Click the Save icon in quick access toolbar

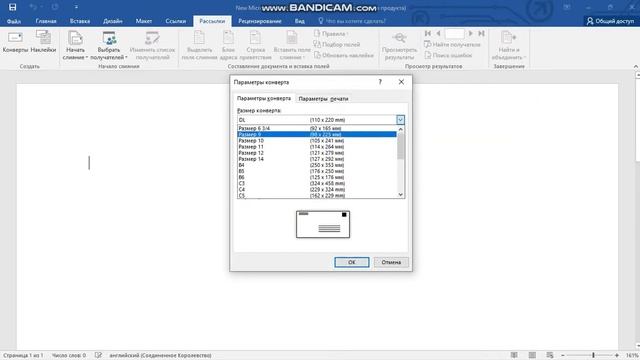click(13, 7)
